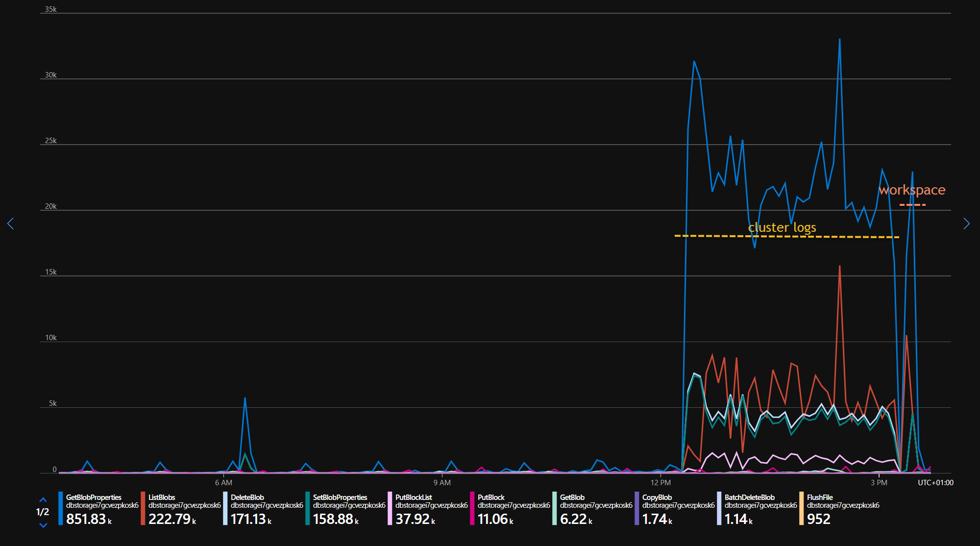Click the 11.06k value

pos(495,519)
